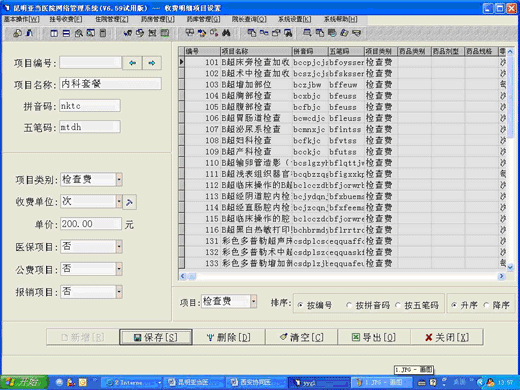This screenshot has width=520, height=390.
Task: Click the table's scroll-up arrow
Action: click(510, 51)
